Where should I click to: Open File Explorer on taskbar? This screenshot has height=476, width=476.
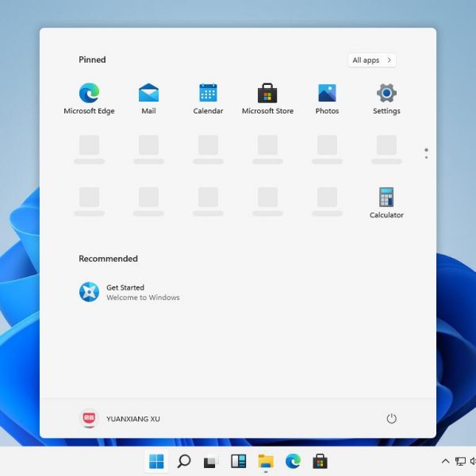tap(266, 462)
